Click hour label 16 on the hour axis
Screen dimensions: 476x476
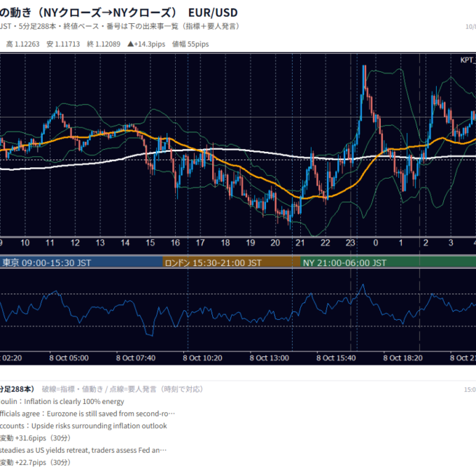175,243
